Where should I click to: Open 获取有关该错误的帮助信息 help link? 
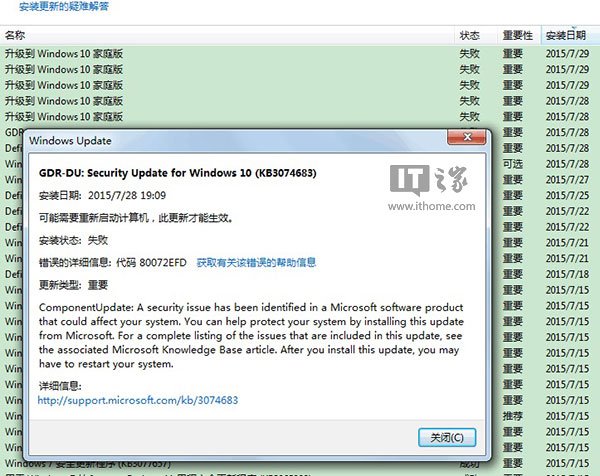pos(256,262)
